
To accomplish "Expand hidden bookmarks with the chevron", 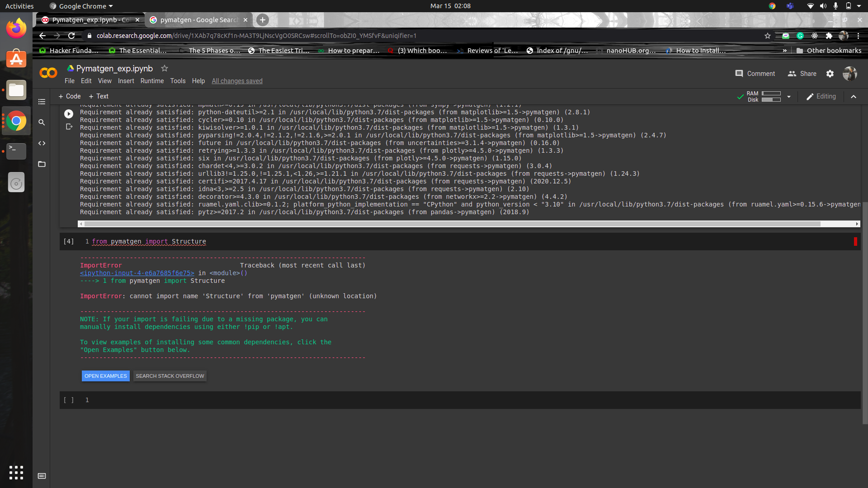I will tap(784, 51).
